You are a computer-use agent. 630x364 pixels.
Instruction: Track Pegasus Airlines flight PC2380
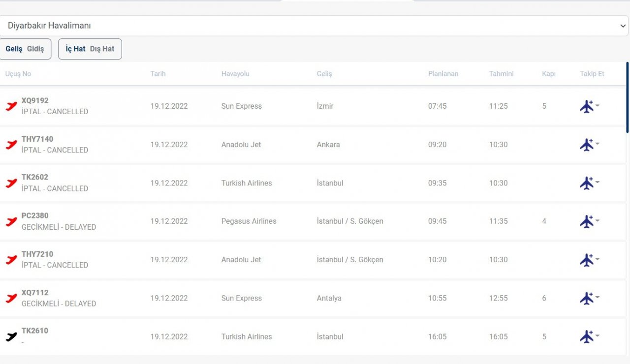click(x=587, y=221)
